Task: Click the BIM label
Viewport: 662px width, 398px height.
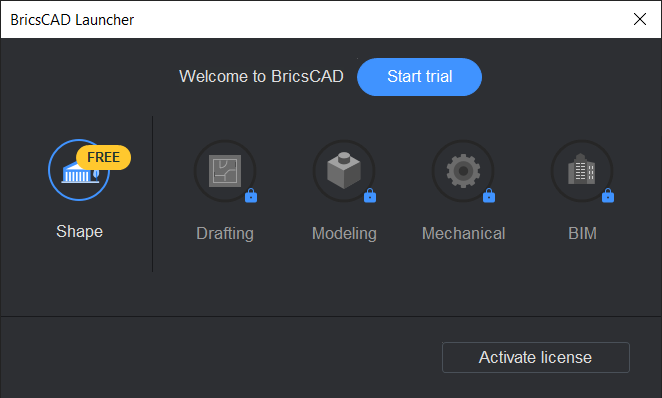Action: pos(582,233)
